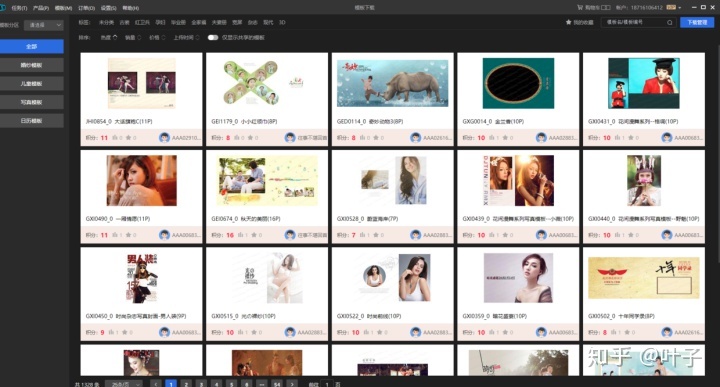The height and width of the screenshot is (387, 720).
Task: Select 写真模板 category in sidebar
Action: [x=32, y=102]
